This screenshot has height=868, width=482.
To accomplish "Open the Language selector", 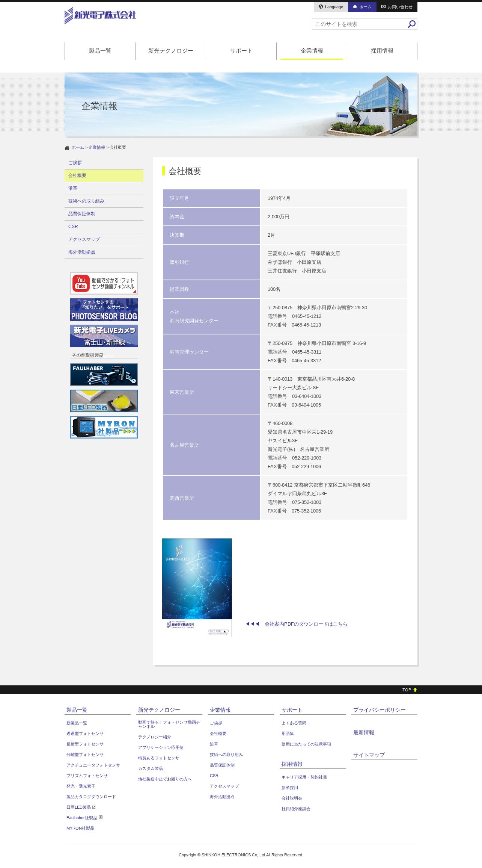I will point(331,7).
